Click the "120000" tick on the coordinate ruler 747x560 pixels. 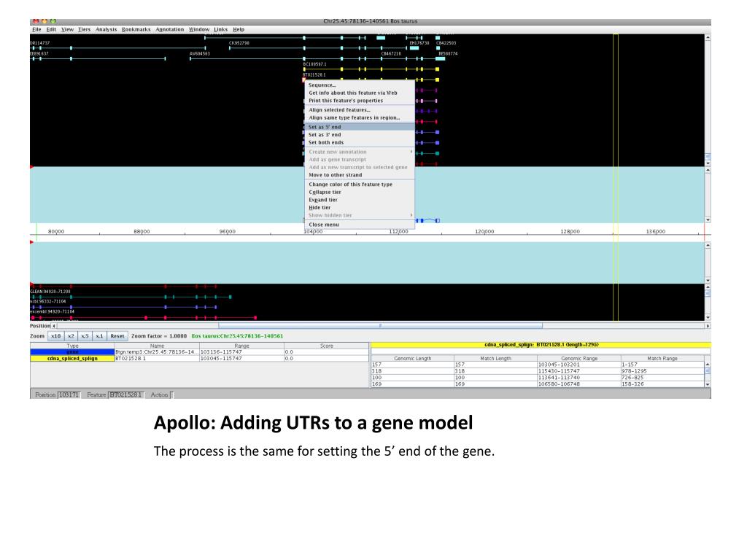click(x=484, y=231)
